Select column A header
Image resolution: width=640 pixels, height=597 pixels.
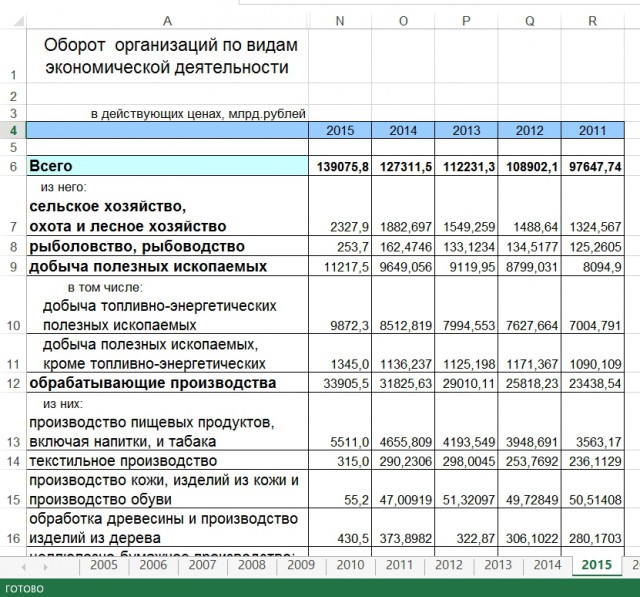pos(167,21)
